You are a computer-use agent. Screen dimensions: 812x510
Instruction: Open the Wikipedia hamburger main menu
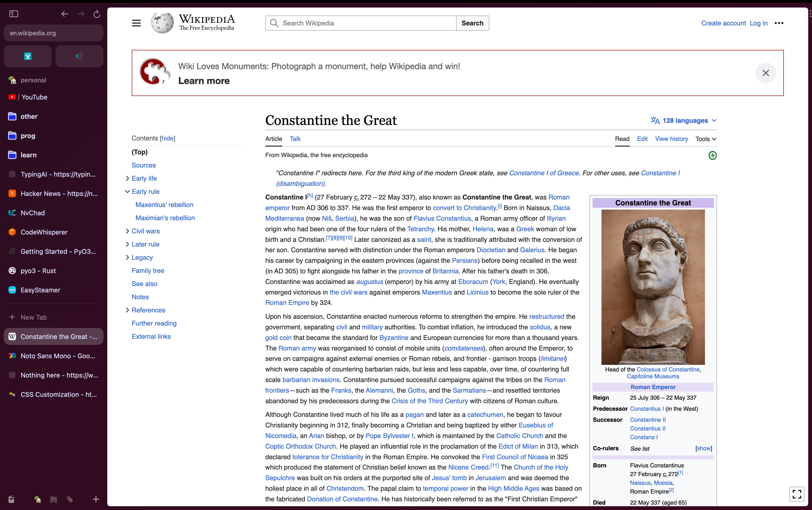[136, 23]
